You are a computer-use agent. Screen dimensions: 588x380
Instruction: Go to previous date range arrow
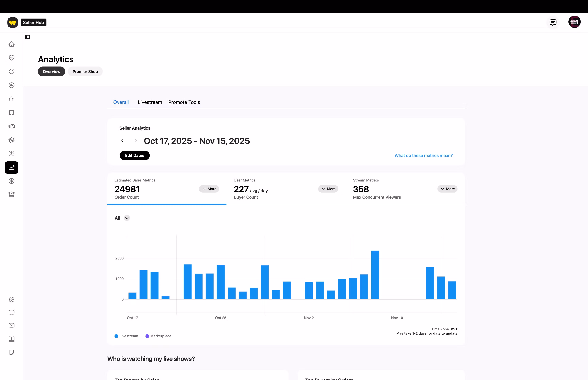(122, 141)
